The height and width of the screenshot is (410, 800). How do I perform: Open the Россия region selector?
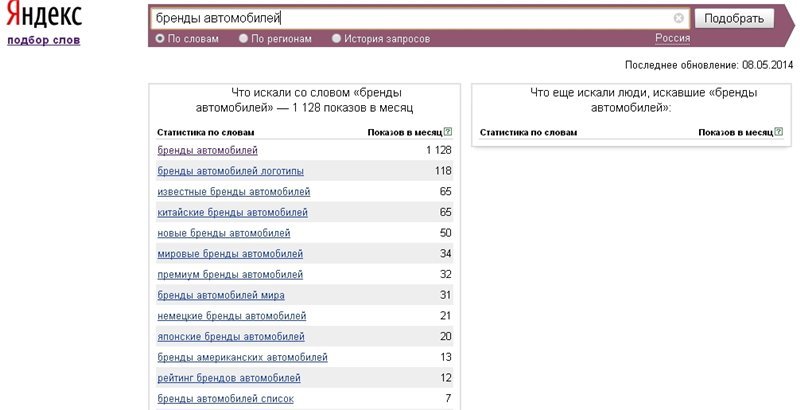[x=672, y=38]
